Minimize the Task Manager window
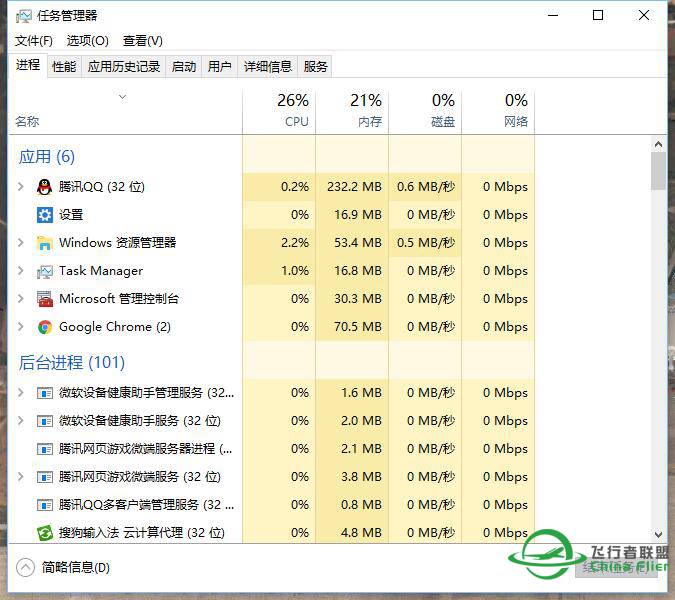Screen dimensions: 675x600 pos(553,15)
